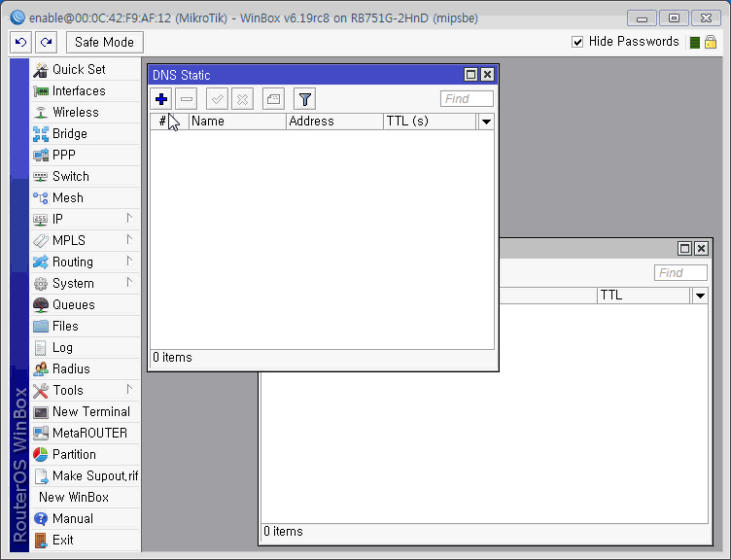
Task: Click the "0 items" status in background window
Action: 283,532
